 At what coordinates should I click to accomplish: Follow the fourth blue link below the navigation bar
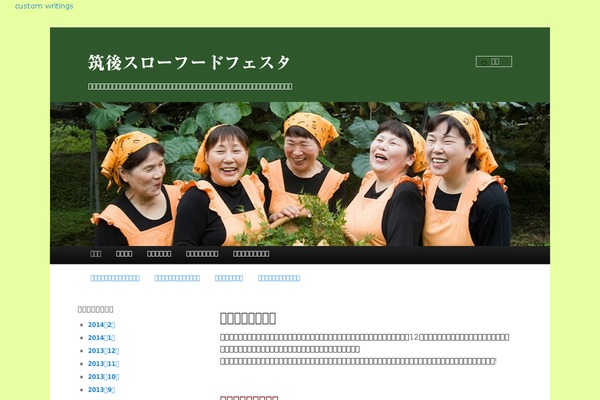pyautogui.click(x=279, y=278)
